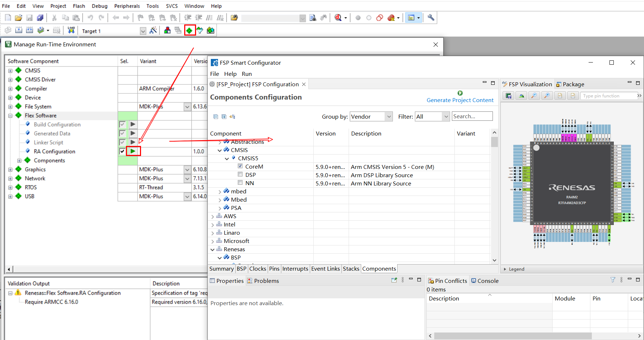Expand the AWS vendor node

pyautogui.click(x=213, y=216)
